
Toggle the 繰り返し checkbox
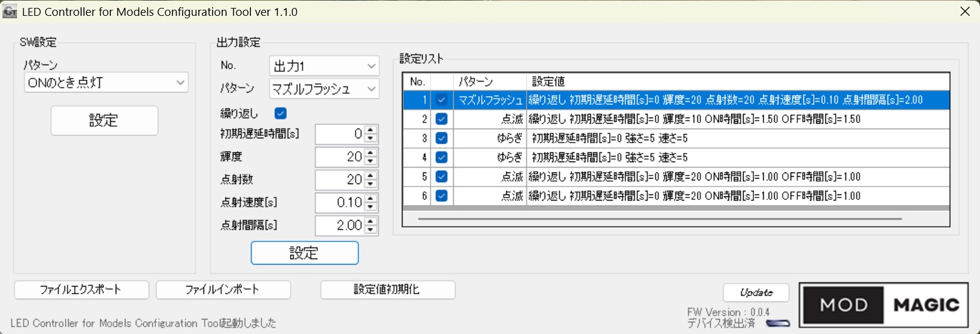click(x=281, y=113)
